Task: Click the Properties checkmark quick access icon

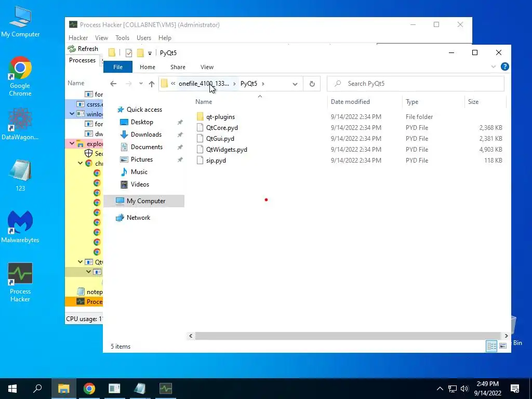Action: 129,53
